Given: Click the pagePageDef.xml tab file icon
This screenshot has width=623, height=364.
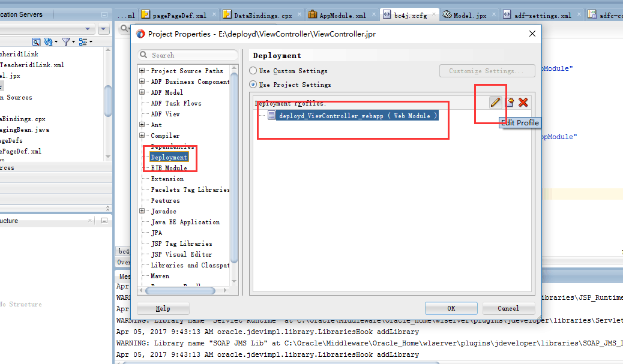Looking at the screenshot, I should (x=145, y=14).
